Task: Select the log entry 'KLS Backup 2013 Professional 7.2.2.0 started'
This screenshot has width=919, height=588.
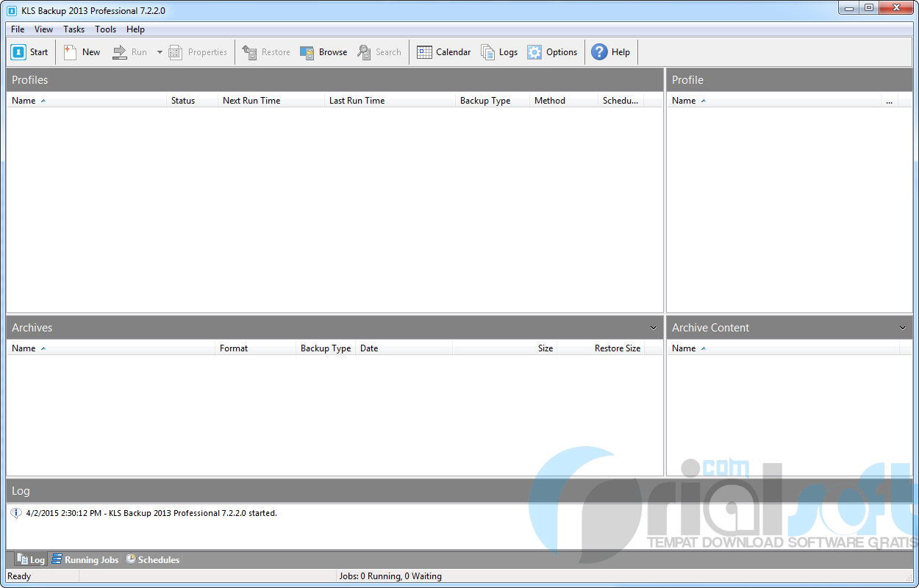Action: pyautogui.click(x=151, y=513)
